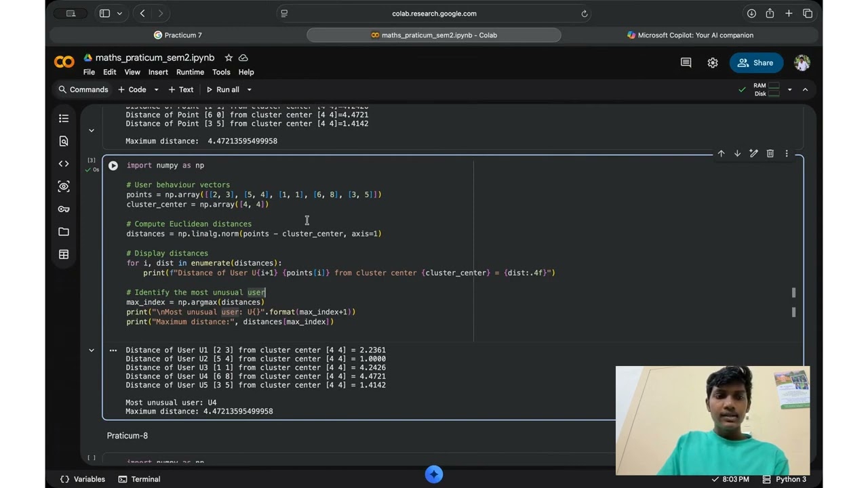
Task: Open the Variables panel
Action: [x=83, y=479]
